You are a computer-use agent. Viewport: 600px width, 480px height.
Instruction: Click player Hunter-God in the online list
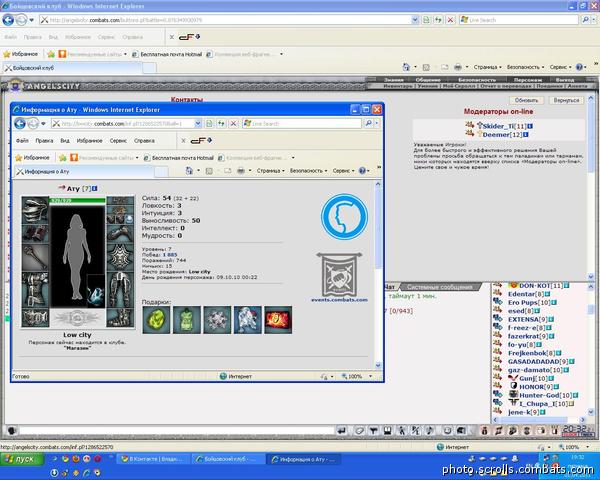[539, 395]
